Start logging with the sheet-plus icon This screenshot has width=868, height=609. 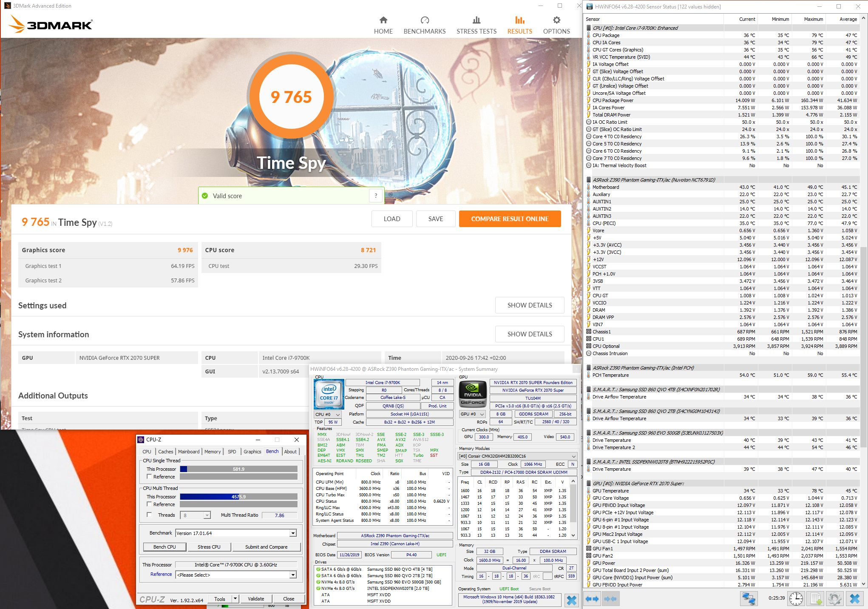816,599
